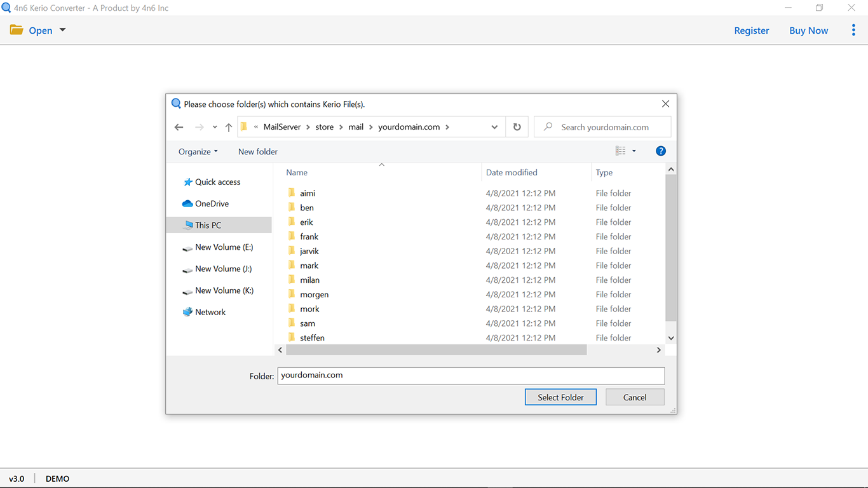Select the mark folder
The image size is (868, 488).
309,266
